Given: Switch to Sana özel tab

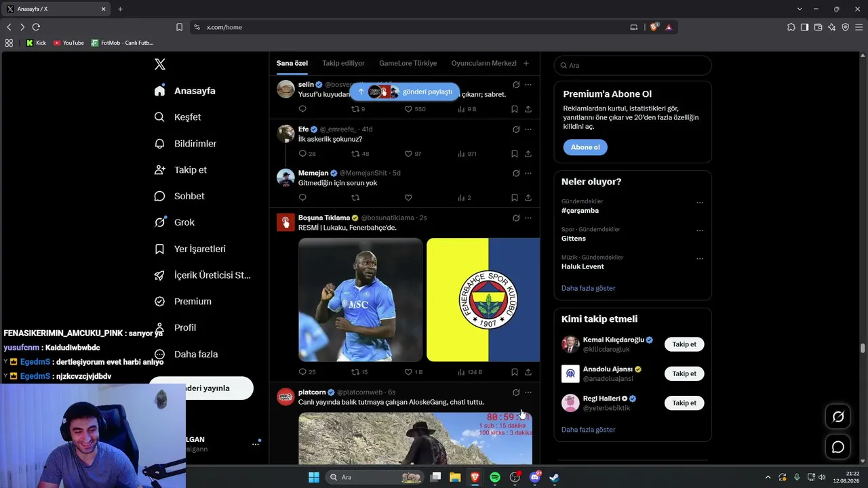Looking at the screenshot, I should (x=292, y=63).
